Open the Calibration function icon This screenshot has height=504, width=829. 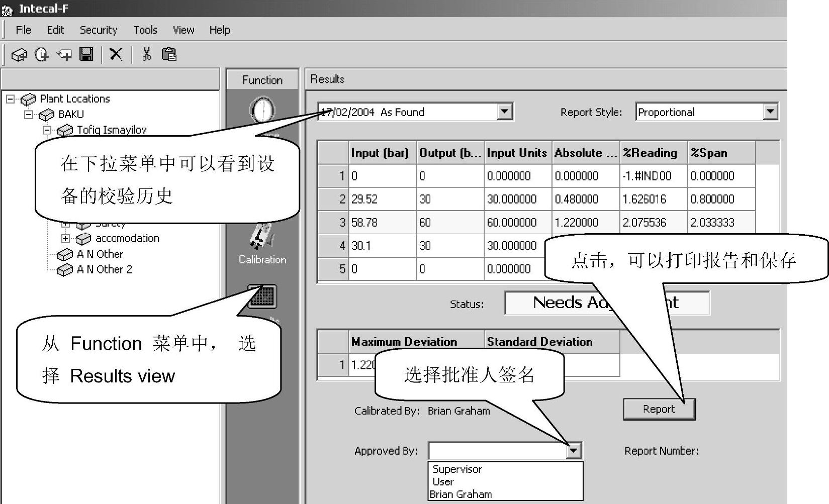[262, 236]
